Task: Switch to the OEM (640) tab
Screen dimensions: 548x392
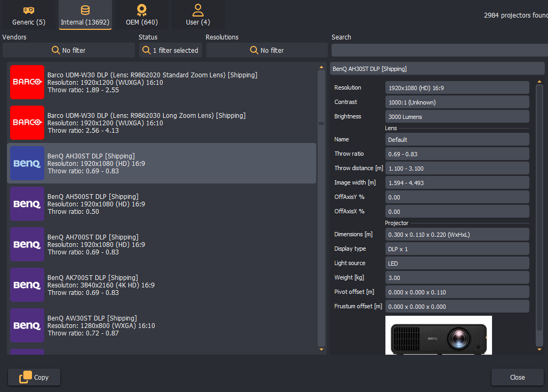Action: coord(142,15)
